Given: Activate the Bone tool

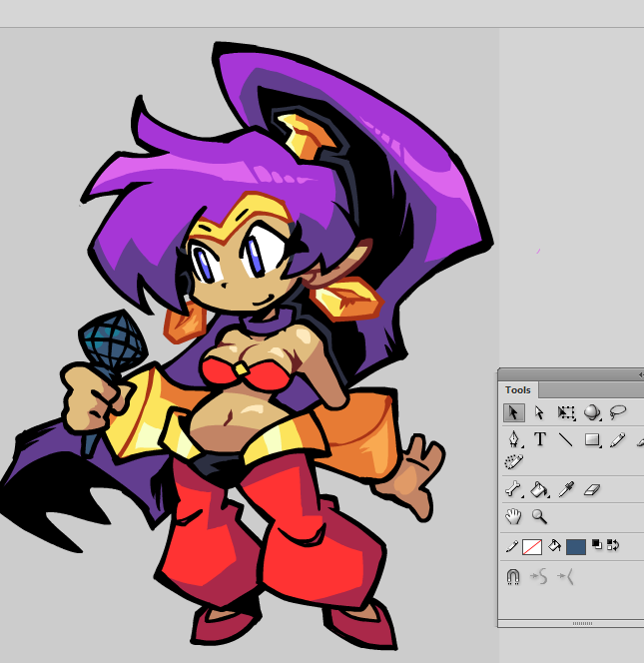Looking at the screenshot, I should point(514,489).
